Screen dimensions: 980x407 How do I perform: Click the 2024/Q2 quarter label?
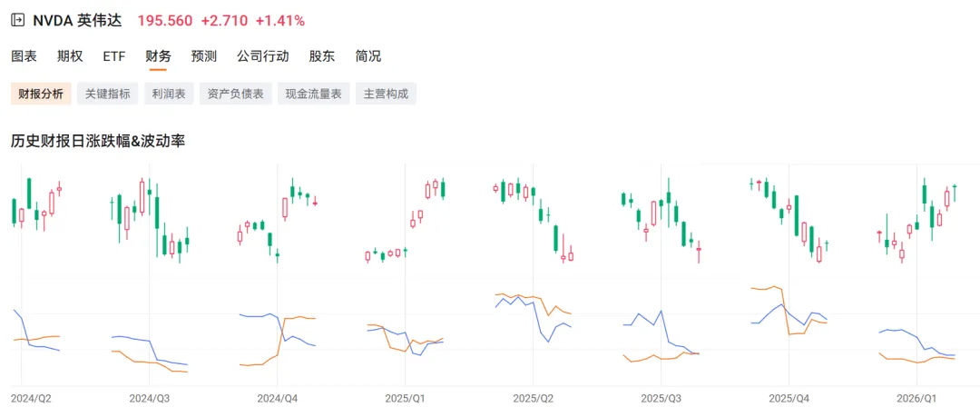31,398
